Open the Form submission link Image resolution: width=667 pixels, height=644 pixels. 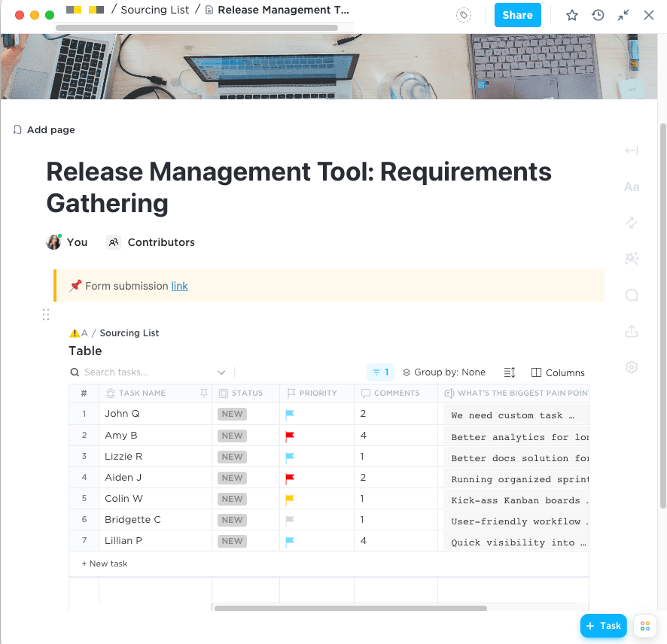coord(179,286)
